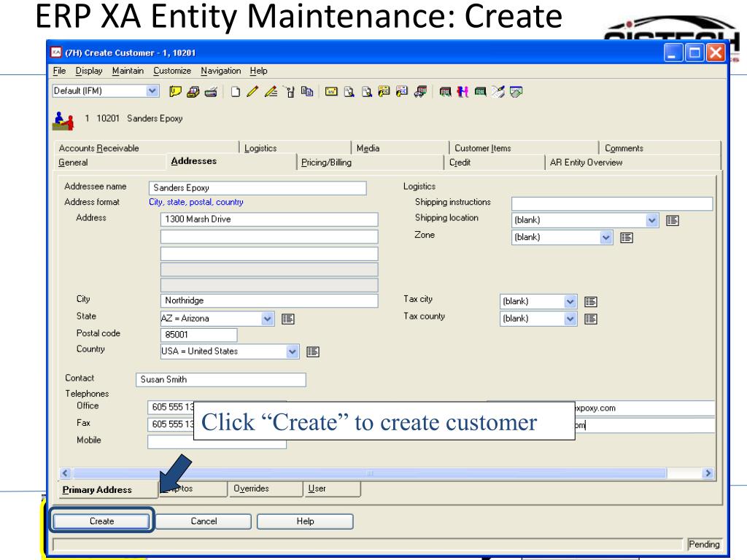
Task: Click the truck and building toolbar icon
Action: click(x=420, y=91)
